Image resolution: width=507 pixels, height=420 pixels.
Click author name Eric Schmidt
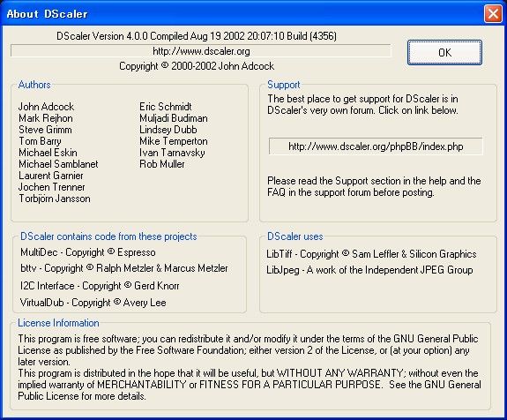tap(166, 107)
